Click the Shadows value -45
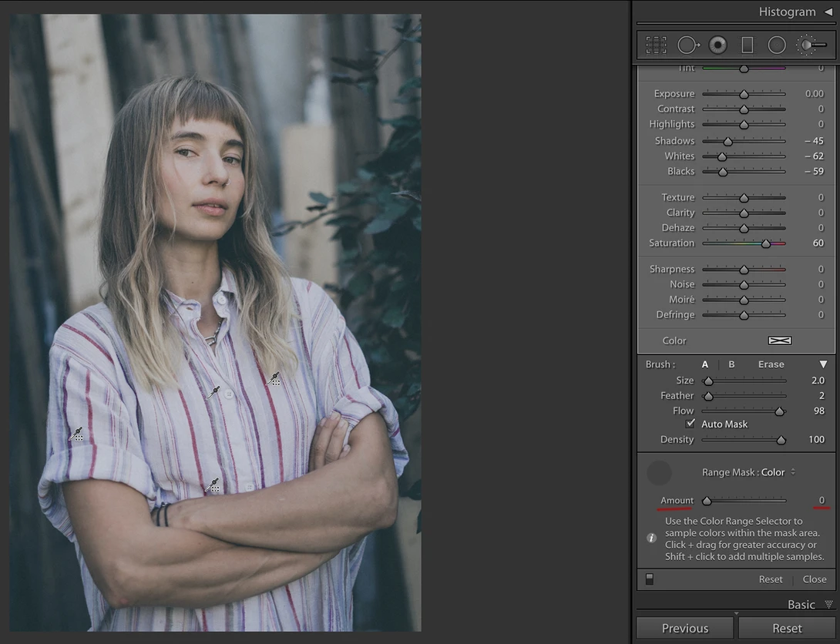Screen dimensions: 840x644 (x=815, y=141)
